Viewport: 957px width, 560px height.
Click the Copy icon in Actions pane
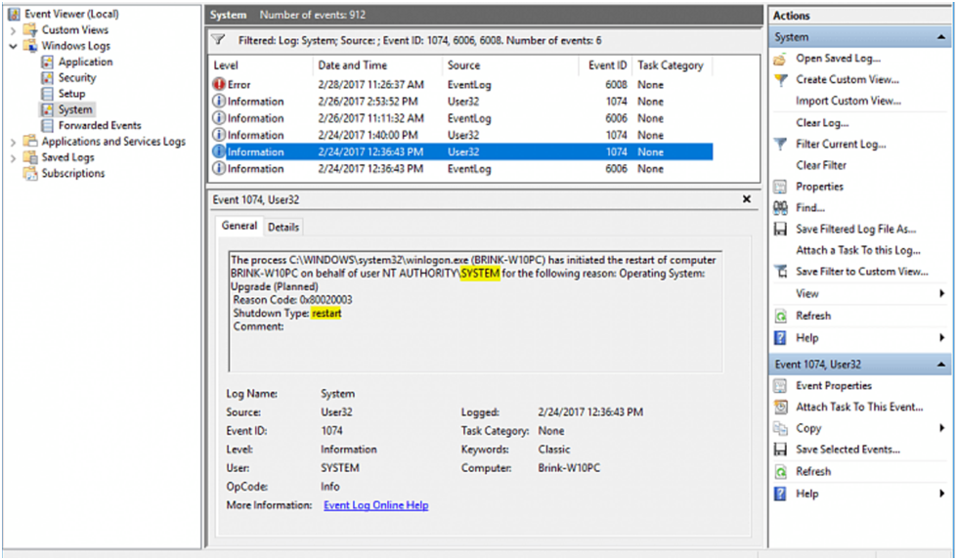click(780, 428)
